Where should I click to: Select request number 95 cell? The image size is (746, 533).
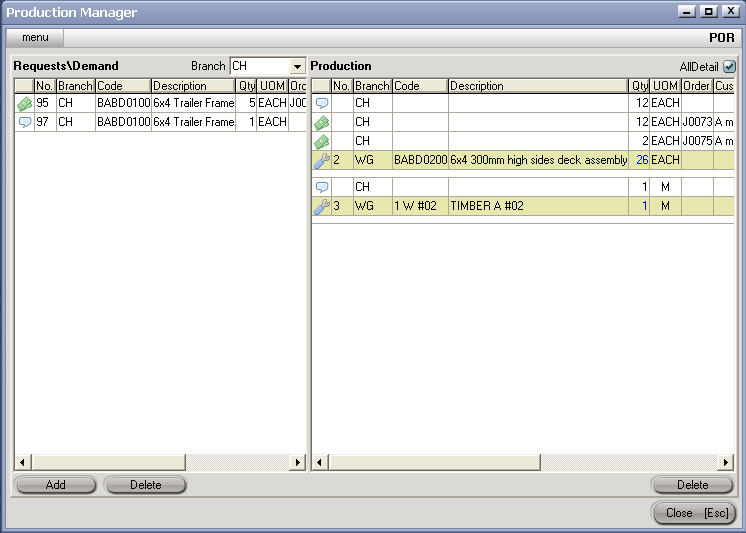click(x=45, y=103)
